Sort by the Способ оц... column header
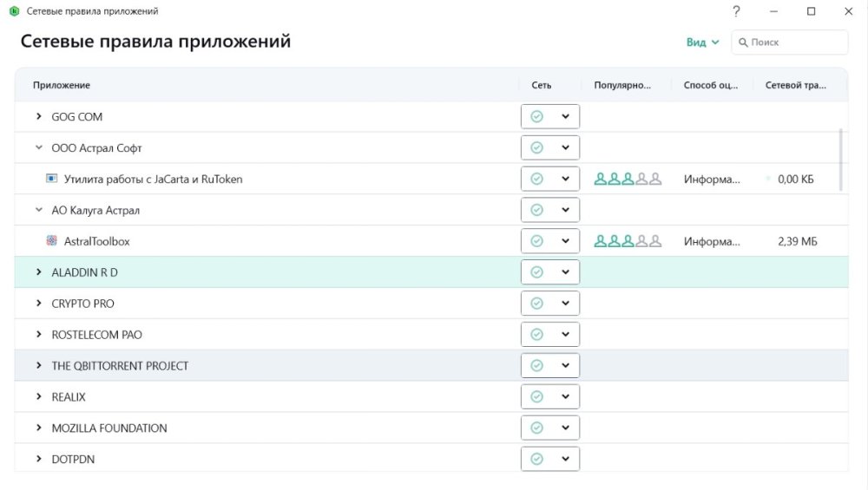This screenshot has width=868, height=490. 710,85
